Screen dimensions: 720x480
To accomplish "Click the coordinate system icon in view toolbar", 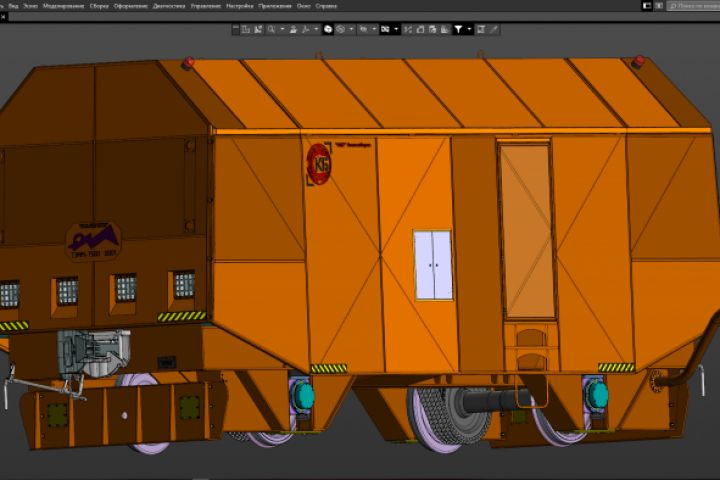I will pyautogui.click(x=246, y=29).
